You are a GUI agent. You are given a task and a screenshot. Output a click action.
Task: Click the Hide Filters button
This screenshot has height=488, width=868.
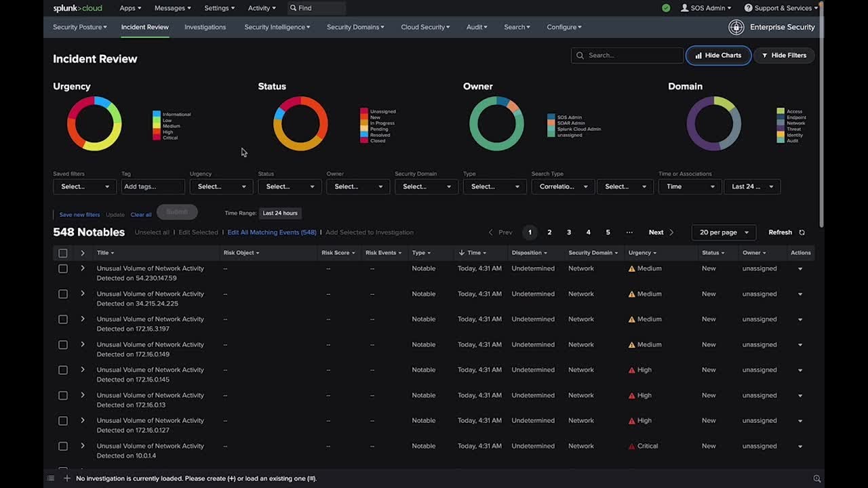click(784, 56)
